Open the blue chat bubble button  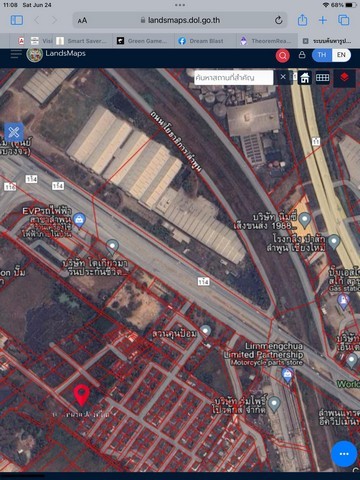click(x=344, y=454)
